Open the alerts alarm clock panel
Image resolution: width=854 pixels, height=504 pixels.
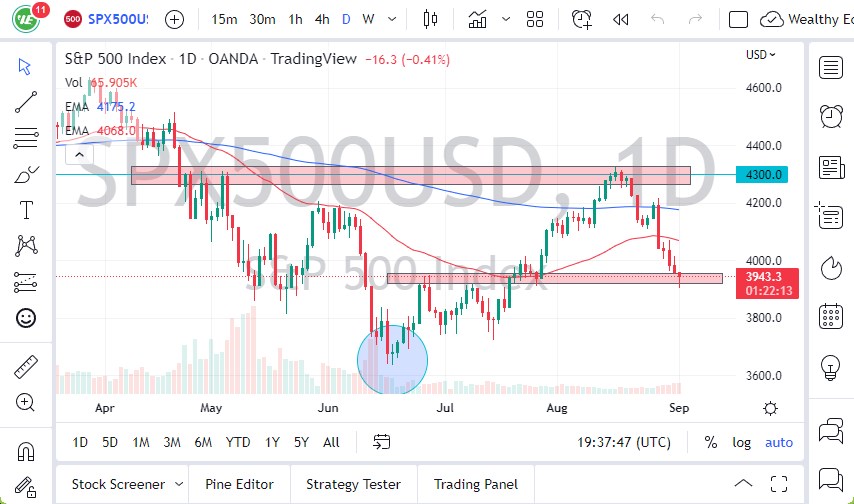point(830,116)
